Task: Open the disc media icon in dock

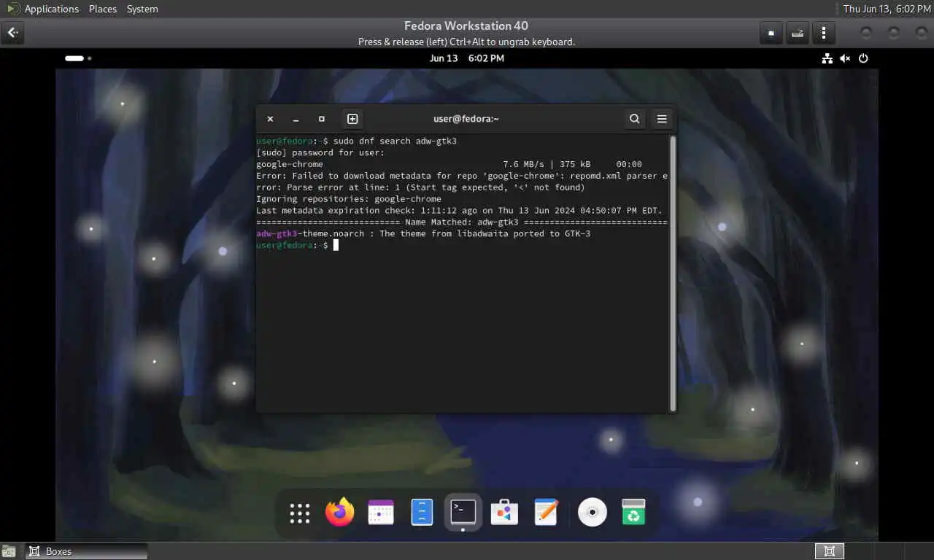Action: (593, 513)
